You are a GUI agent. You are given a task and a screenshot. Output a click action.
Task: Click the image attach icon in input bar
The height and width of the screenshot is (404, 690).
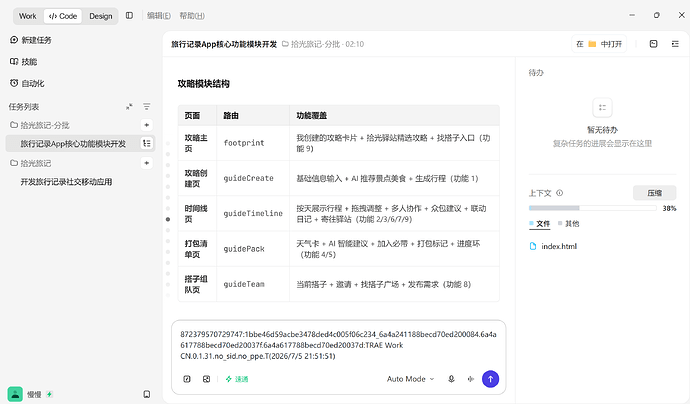[206, 379]
